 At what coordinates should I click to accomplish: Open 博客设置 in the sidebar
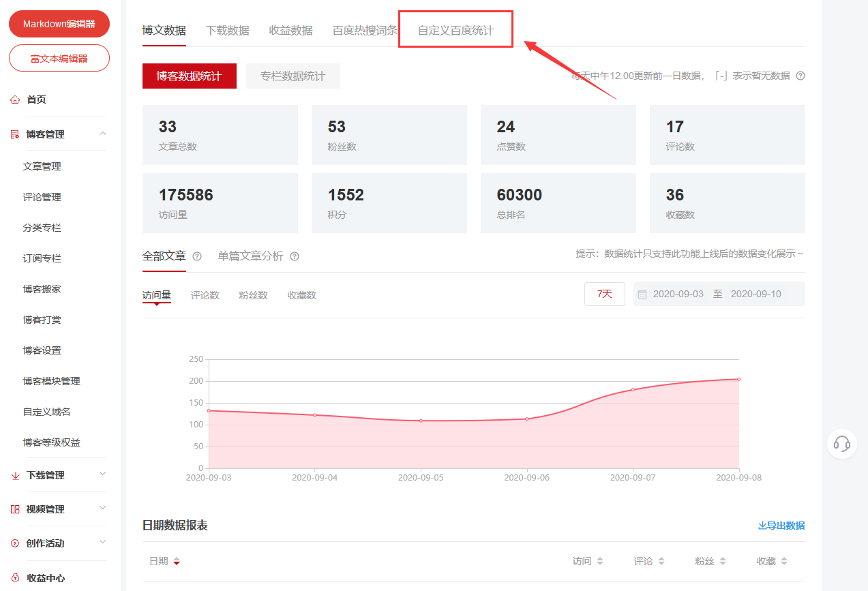point(42,350)
